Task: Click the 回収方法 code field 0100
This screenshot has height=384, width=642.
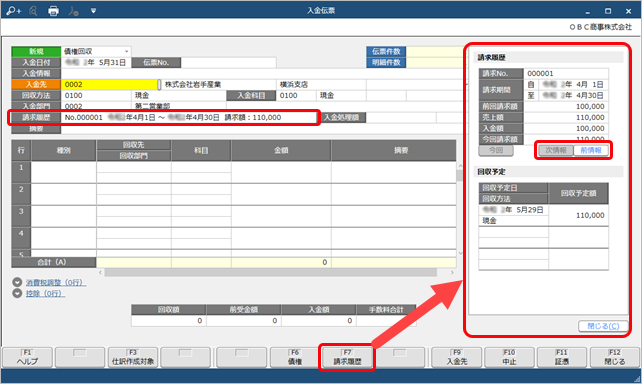Action: tap(96, 95)
